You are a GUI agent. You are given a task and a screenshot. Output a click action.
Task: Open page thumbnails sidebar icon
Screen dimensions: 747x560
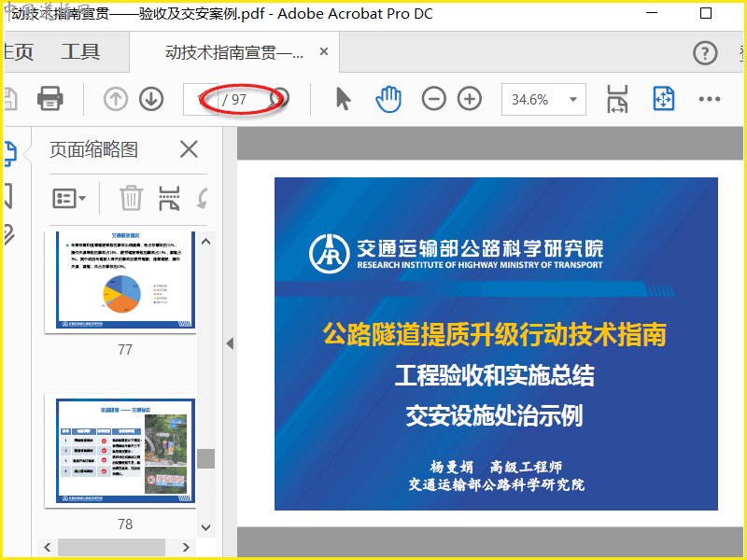pos(10,154)
